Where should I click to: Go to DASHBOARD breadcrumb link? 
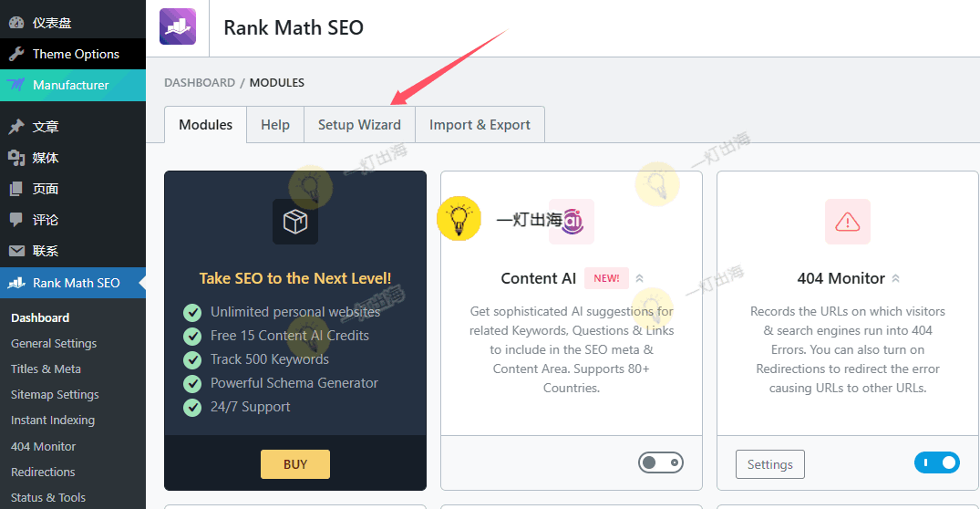tap(200, 82)
